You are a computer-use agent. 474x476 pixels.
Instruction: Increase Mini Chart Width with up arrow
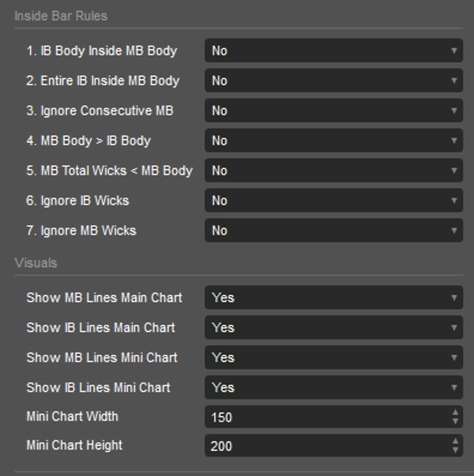tap(455, 412)
